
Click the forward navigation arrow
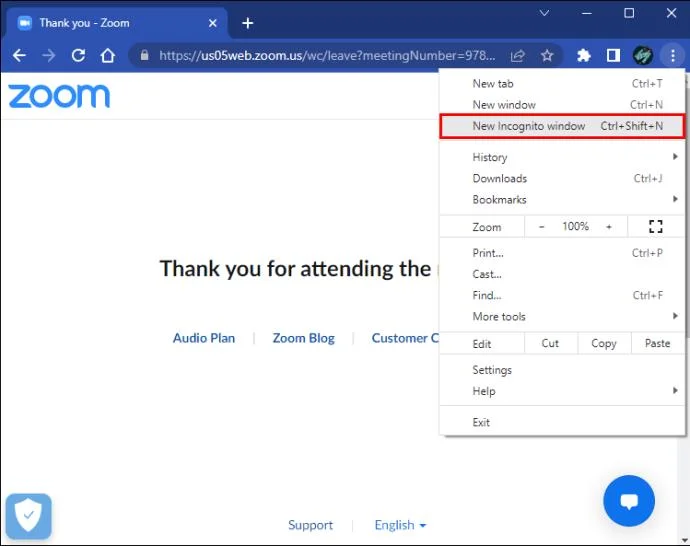[x=48, y=55]
